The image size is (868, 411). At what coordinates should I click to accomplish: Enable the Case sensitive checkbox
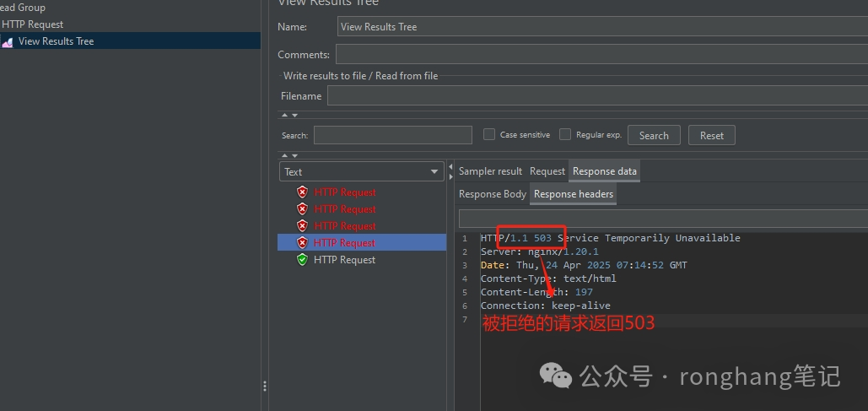(x=489, y=134)
